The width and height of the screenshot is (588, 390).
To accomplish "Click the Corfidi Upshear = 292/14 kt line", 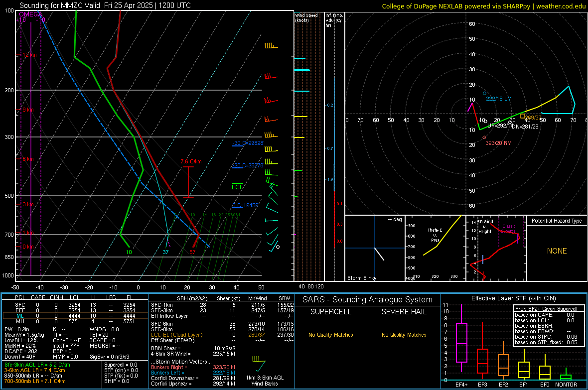I will click(193, 384).
